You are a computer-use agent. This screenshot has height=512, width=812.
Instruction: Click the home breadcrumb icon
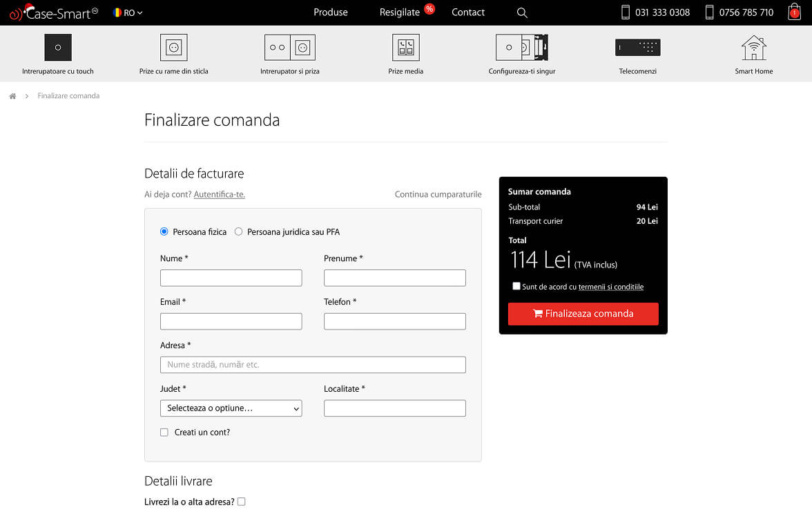[12, 96]
